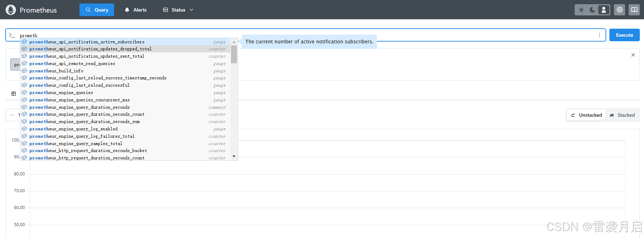The width and height of the screenshot is (644, 238).
Task: Switch to the table view icon tab
Action: 14,94
